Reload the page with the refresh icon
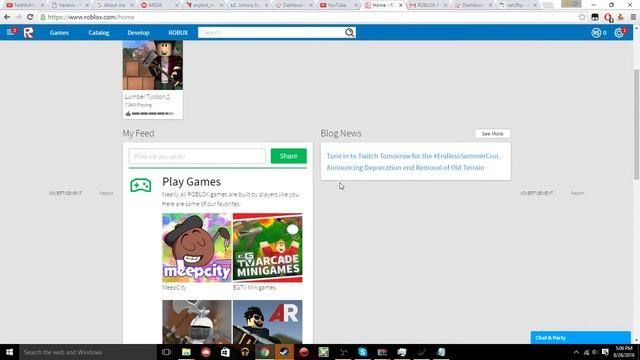 pos(30,17)
